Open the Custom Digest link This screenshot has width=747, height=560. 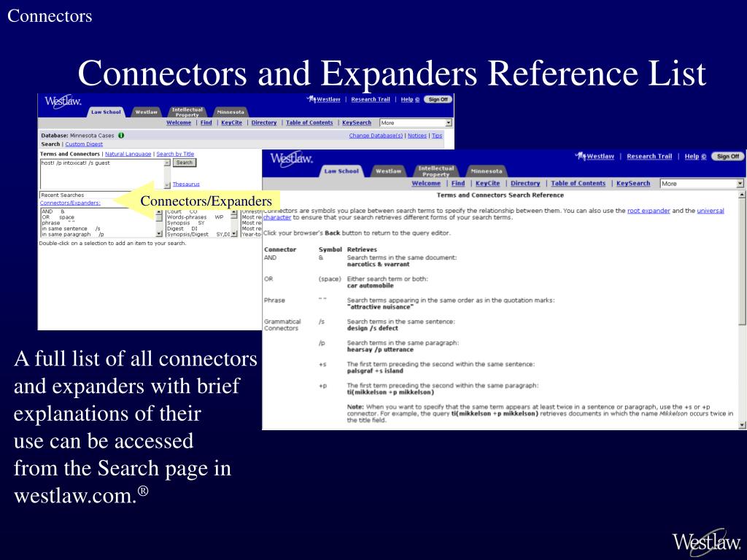84,144
